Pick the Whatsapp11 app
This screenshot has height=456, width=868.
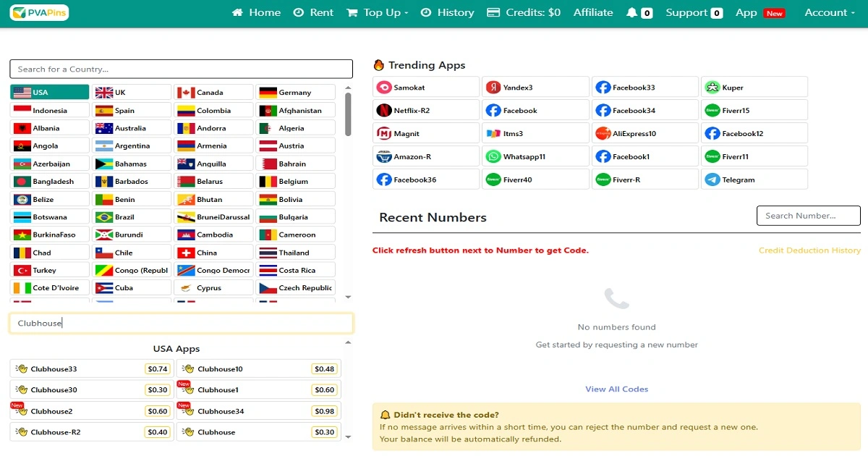tap(535, 156)
